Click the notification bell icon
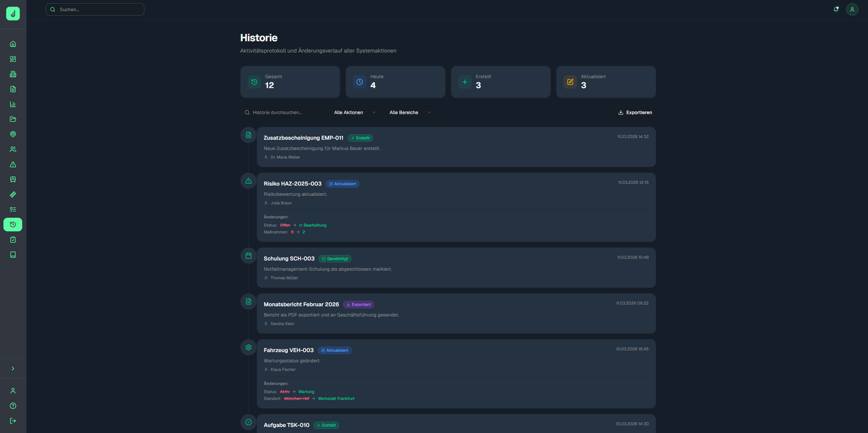 (x=836, y=9)
